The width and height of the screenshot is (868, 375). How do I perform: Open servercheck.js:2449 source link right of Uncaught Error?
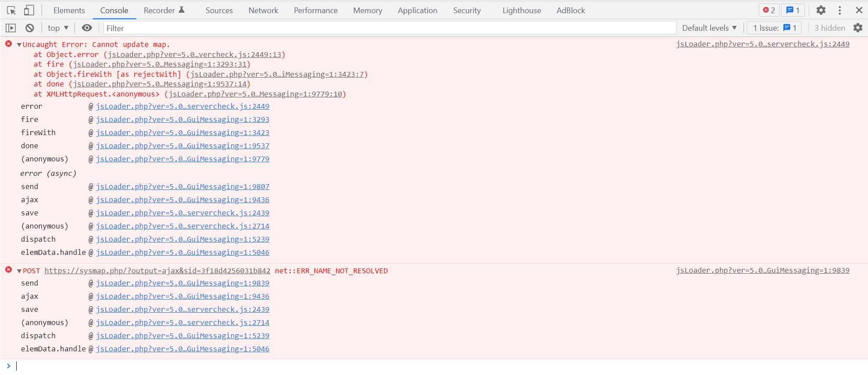763,44
